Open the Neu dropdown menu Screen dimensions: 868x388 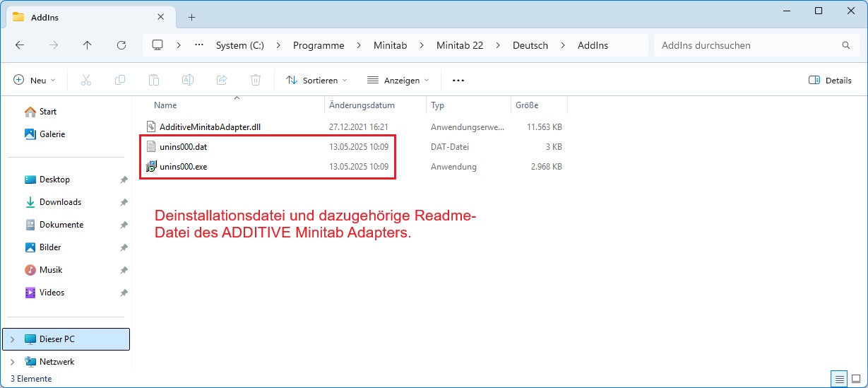click(x=35, y=80)
